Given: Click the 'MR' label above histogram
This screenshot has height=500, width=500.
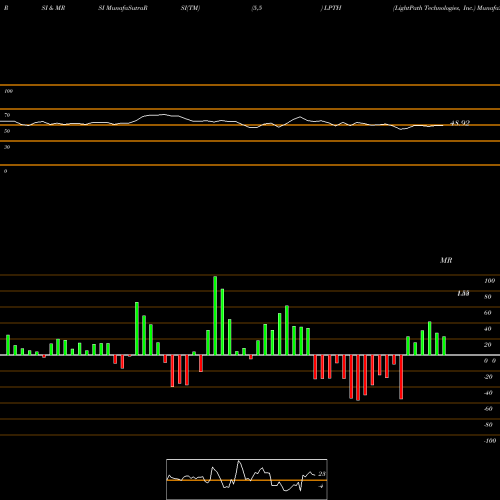Looking at the screenshot, I should [446, 260].
